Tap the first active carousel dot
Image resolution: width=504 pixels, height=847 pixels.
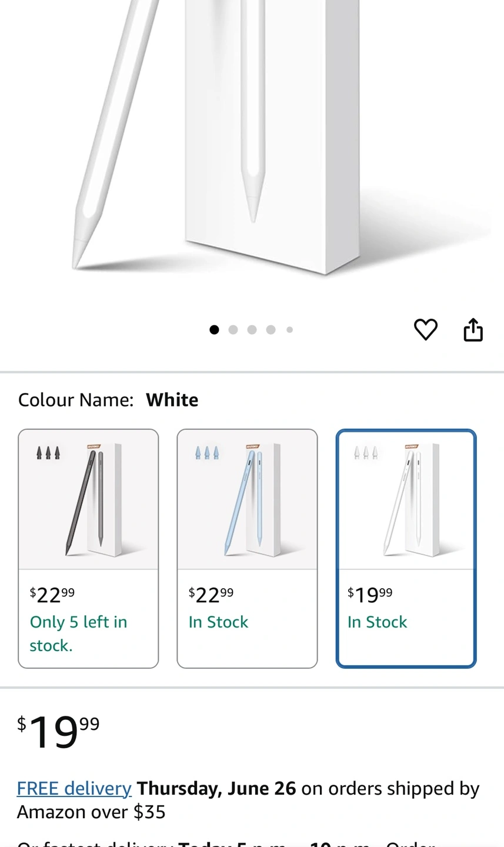pyautogui.click(x=214, y=330)
